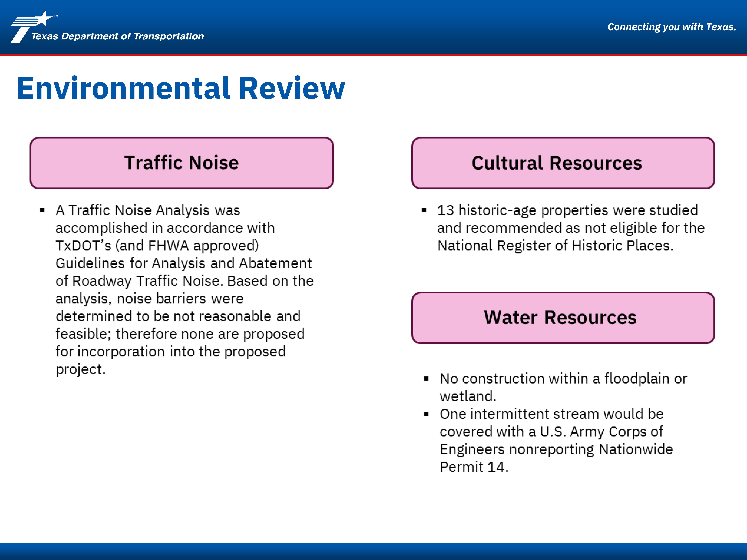Select the 'Traffic Noise' pink box
This screenshot has height=560, width=747.
(x=182, y=163)
